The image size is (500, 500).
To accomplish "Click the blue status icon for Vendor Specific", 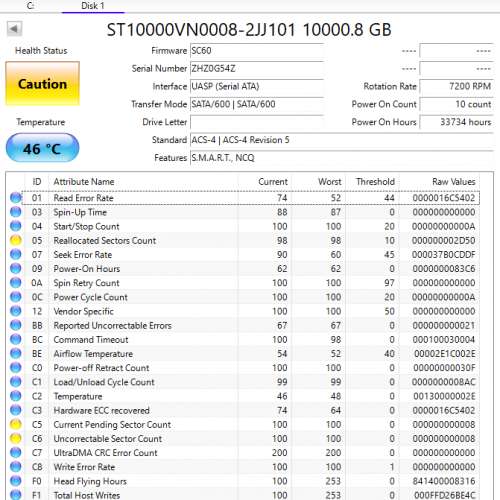I will (x=16, y=311).
